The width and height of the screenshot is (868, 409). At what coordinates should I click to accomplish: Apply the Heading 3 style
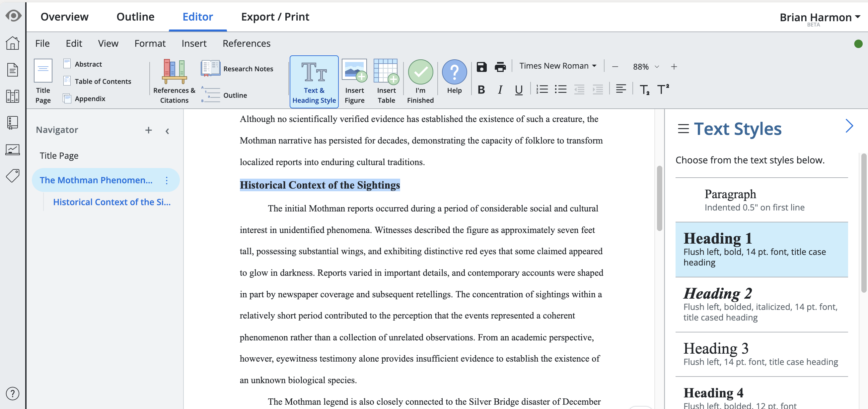coord(761,354)
